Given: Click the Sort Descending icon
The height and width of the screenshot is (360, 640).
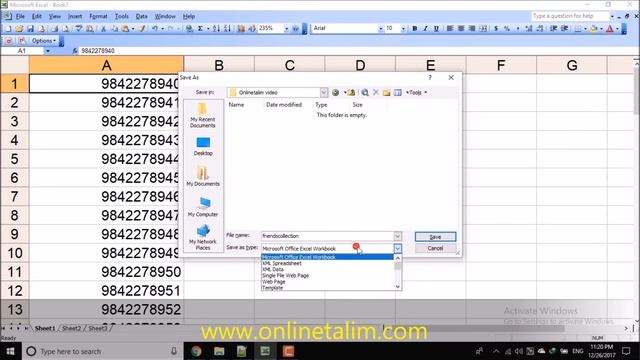Looking at the screenshot, I should tap(228, 29).
